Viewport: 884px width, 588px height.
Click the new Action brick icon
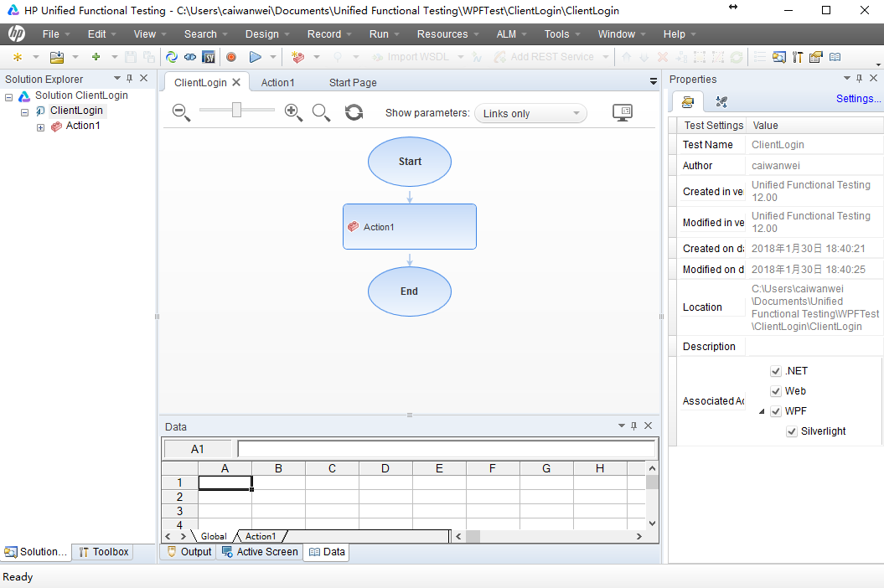(x=297, y=57)
